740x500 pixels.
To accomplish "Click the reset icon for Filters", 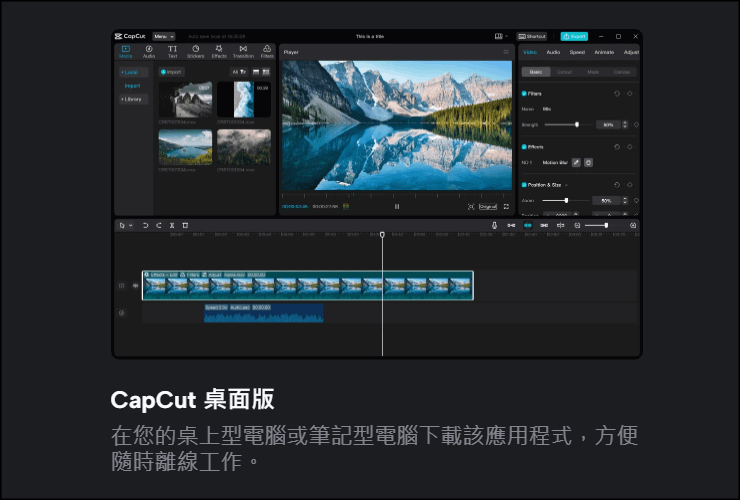I will 617,93.
